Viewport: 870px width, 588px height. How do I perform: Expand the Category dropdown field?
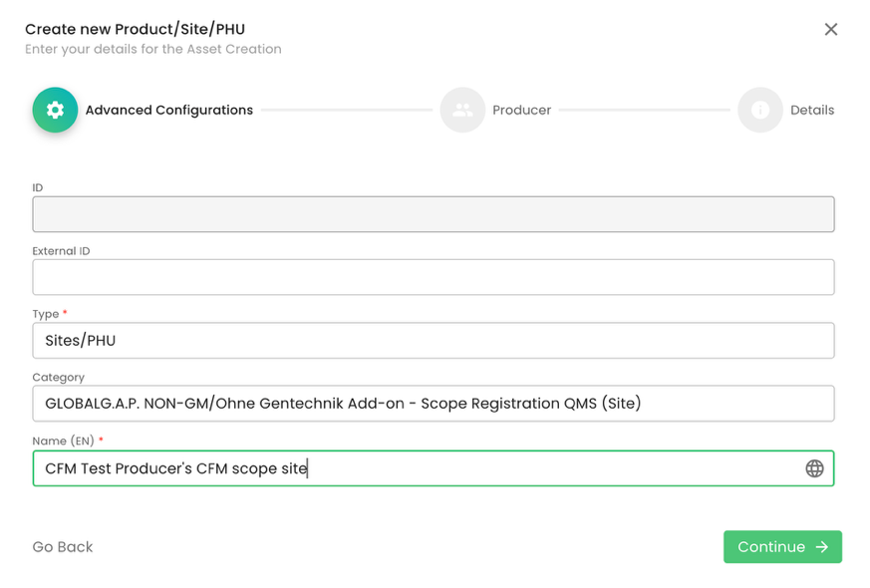click(x=433, y=404)
